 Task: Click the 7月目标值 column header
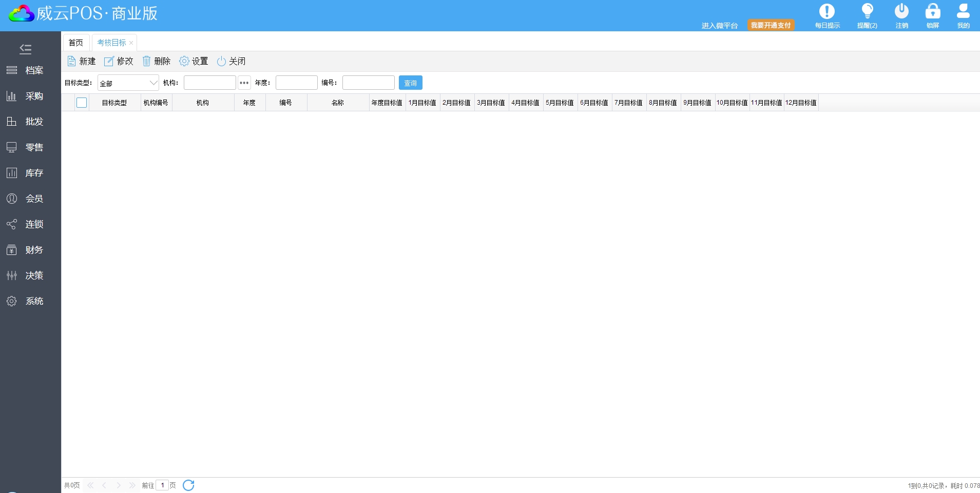(629, 103)
